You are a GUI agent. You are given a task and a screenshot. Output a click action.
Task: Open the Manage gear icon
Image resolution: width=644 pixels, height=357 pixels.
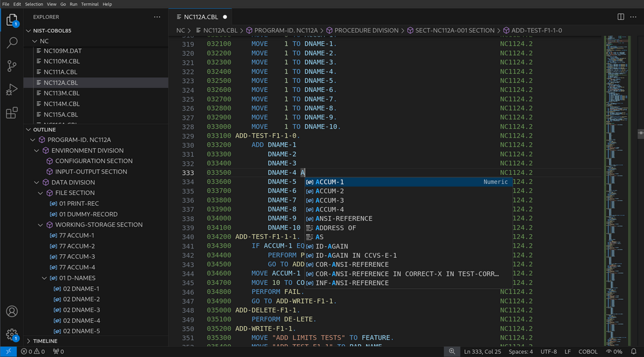click(12, 334)
